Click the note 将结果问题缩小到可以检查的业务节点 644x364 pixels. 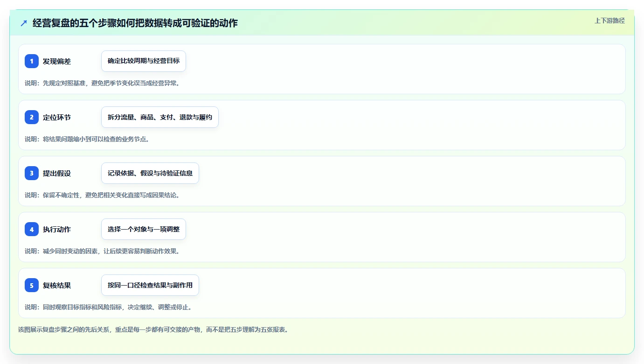pyautogui.click(x=96, y=139)
